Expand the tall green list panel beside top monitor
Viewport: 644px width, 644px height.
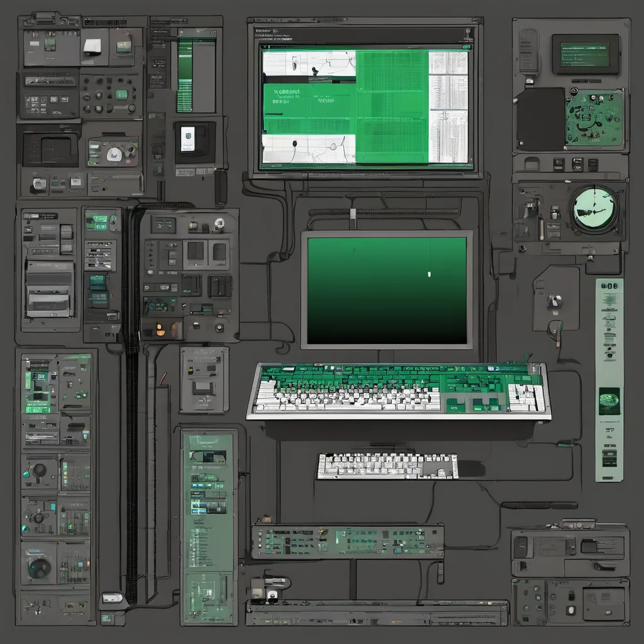point(185,75)
